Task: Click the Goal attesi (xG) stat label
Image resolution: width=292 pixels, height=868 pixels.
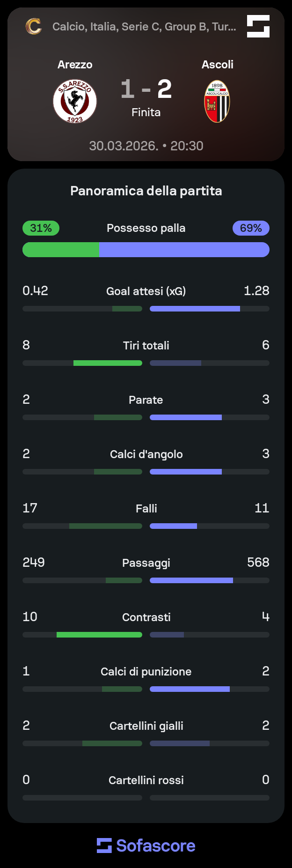Action: 146,291
